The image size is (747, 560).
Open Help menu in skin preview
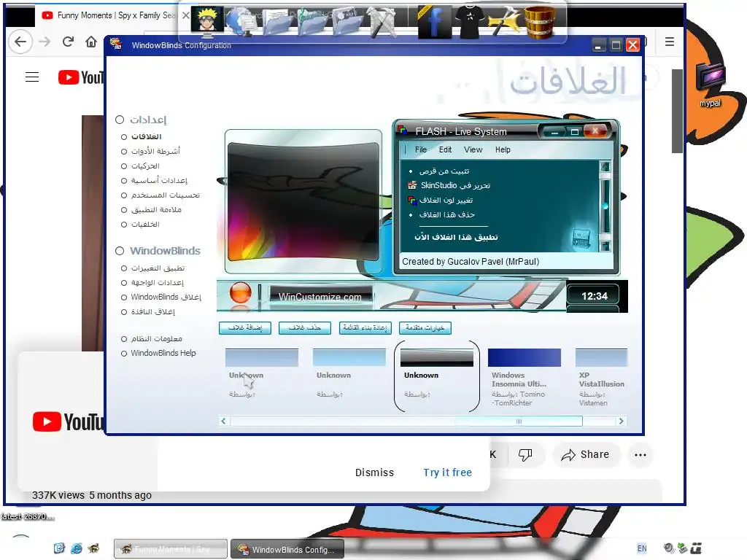(503, 149)
